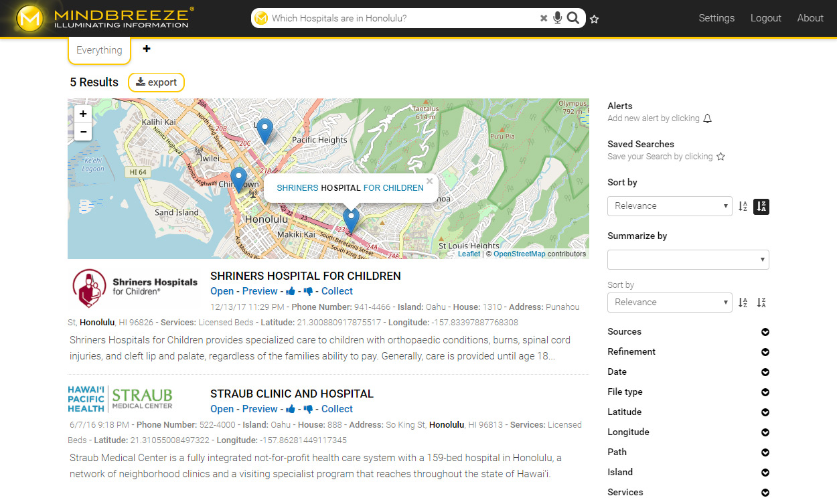Expand the Date filter

point(765,372)
